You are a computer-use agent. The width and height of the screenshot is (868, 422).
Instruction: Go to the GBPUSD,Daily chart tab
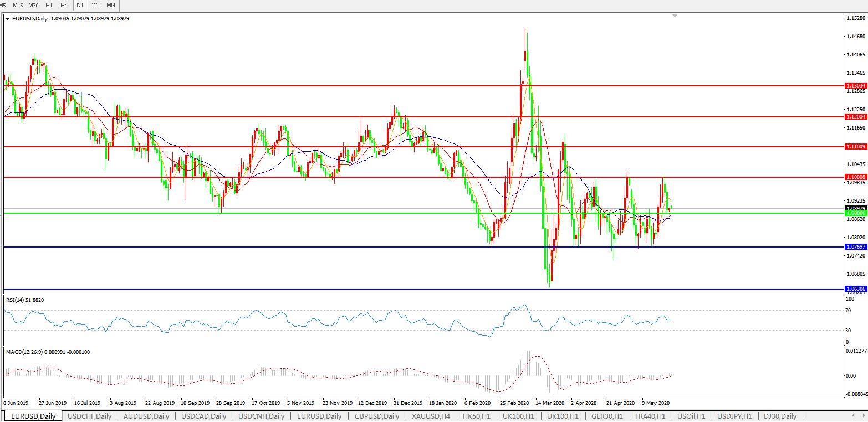pos(377,416)
